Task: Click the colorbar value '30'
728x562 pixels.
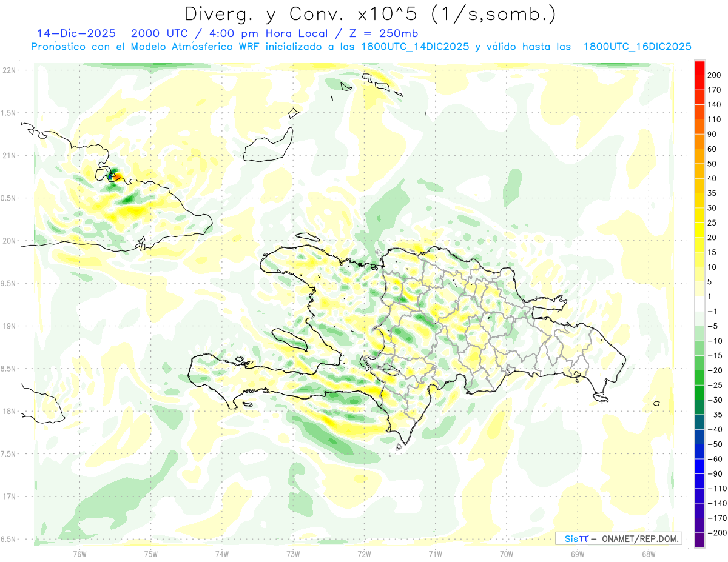Action: (713, 208)
